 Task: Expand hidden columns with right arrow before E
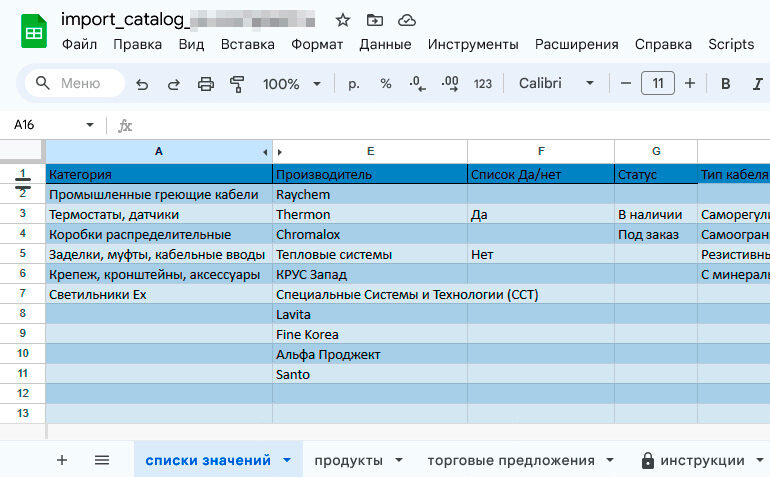click(x=280, y=152)
